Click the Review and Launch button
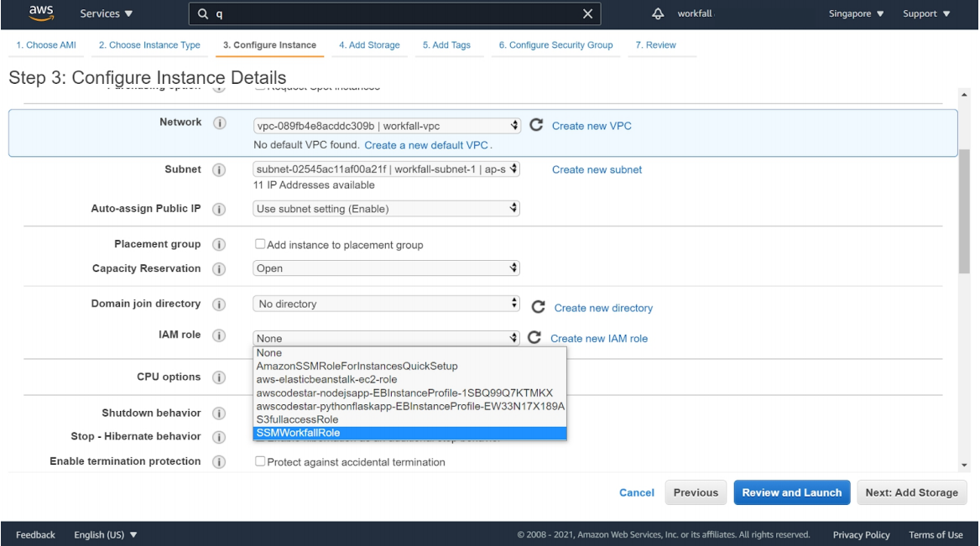This screenshot has height=546, width=980. [793, 492]
